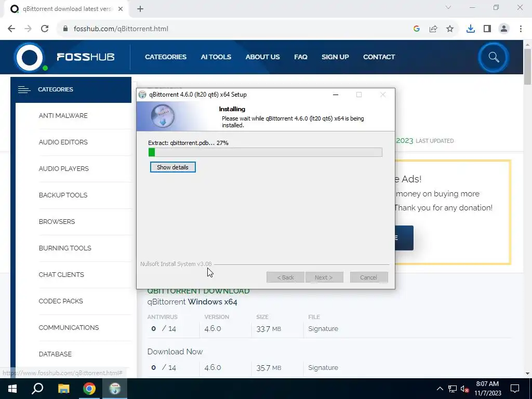Click the muted volume tray icon

pyautogui.click(x=464, y=389)
